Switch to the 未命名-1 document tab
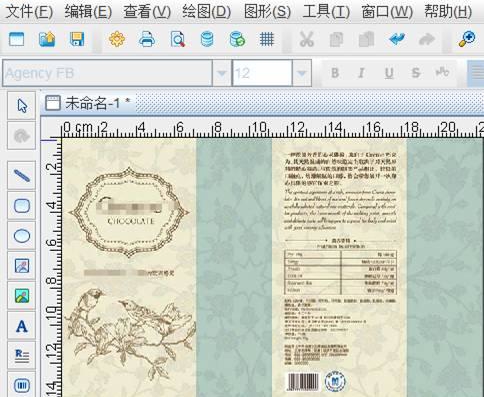This screenshot has width=484, height=397. pos(88,103)
